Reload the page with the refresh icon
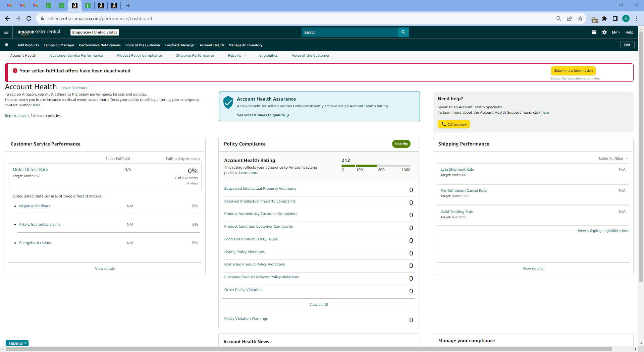 click(29, 18)
